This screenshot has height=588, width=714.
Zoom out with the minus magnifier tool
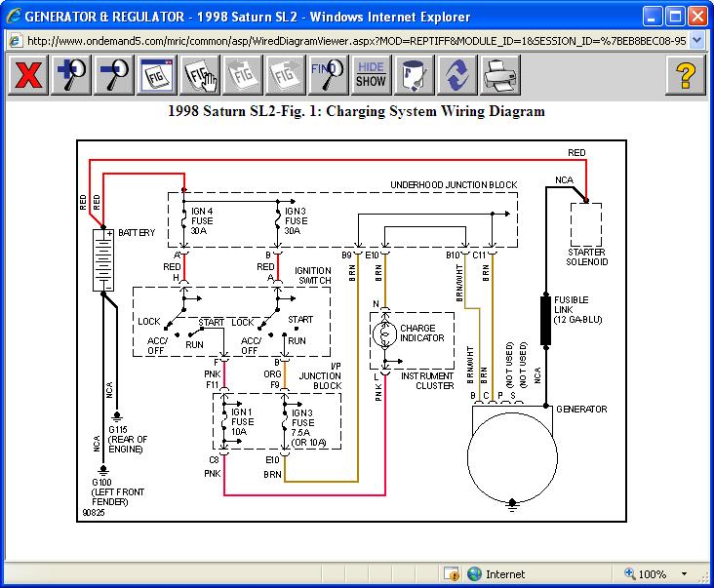click(x=114, y=75)
